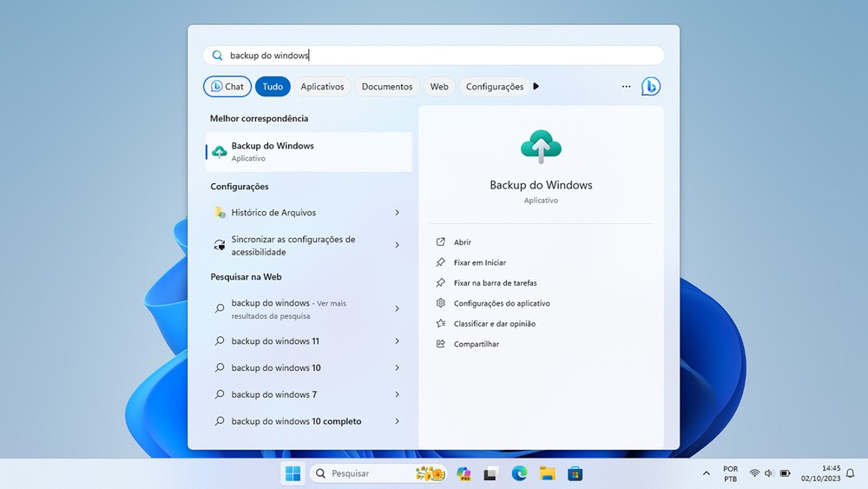The image size is (868, 489).
Task: Click the sync icon for acessibilidade settings
Action: (220, 245)
